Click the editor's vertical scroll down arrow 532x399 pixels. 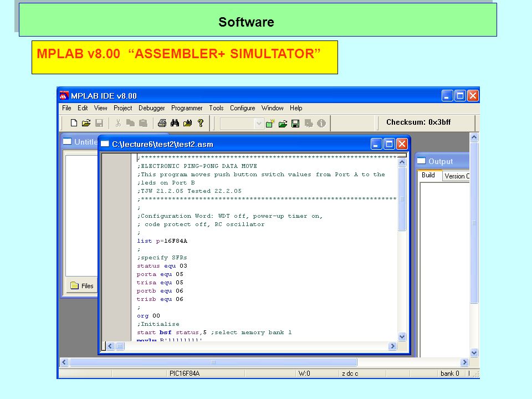click(x=402, y=336)
